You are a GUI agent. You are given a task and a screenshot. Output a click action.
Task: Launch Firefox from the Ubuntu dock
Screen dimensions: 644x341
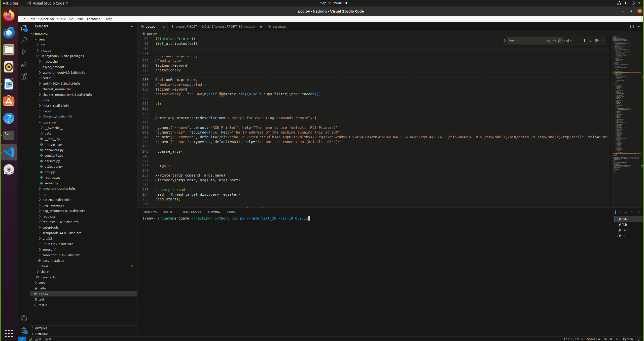click(x=9, y=15)
